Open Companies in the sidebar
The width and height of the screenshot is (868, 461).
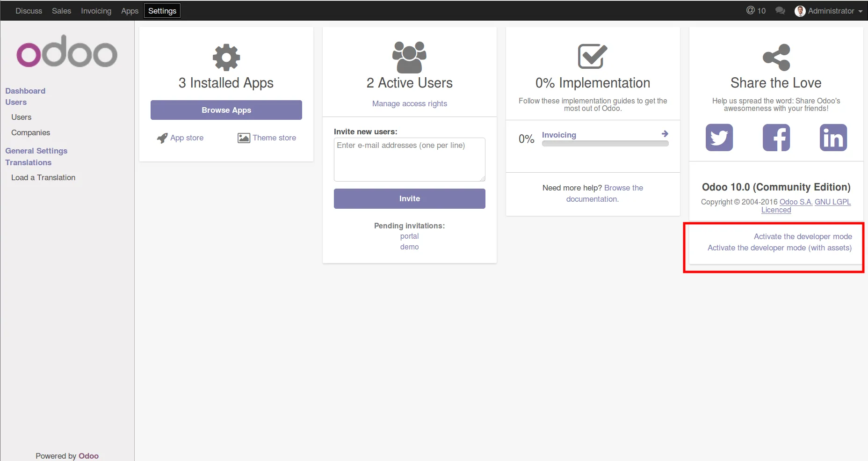click(x=31, y=132)
